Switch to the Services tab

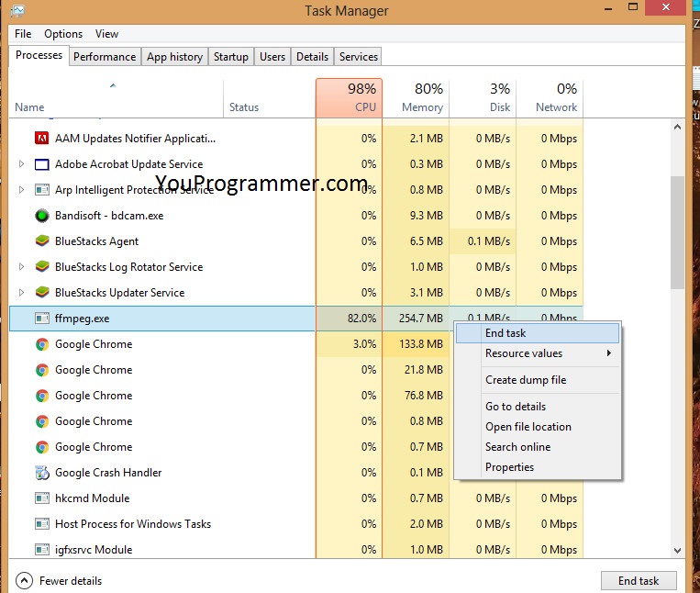(359, 57)
